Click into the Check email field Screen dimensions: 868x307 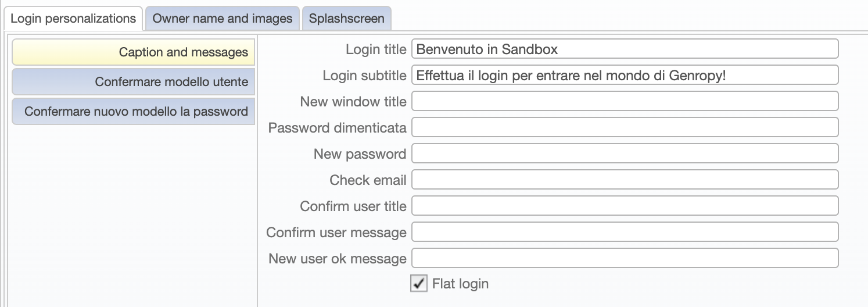(x=625, y=180)
